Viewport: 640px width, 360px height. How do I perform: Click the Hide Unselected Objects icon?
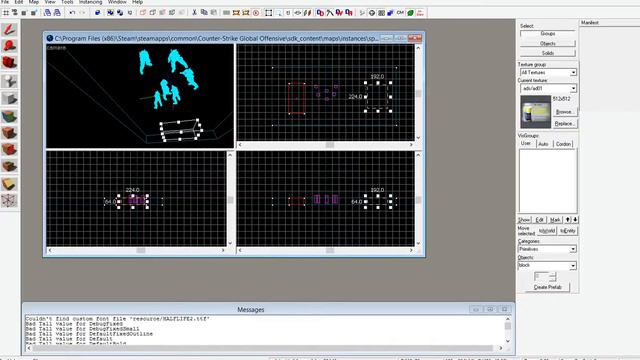153,13
